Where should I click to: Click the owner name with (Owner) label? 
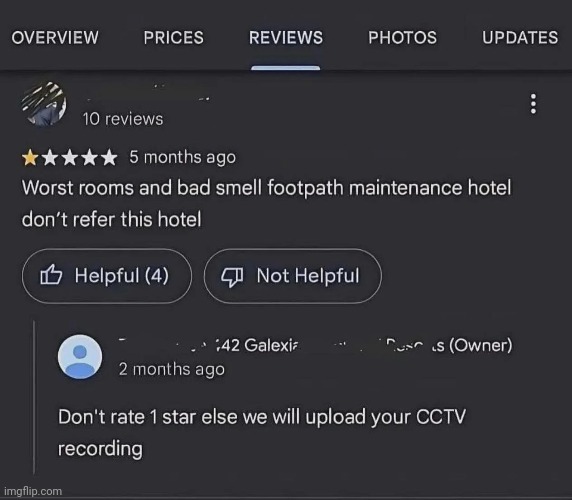[316, 345]
